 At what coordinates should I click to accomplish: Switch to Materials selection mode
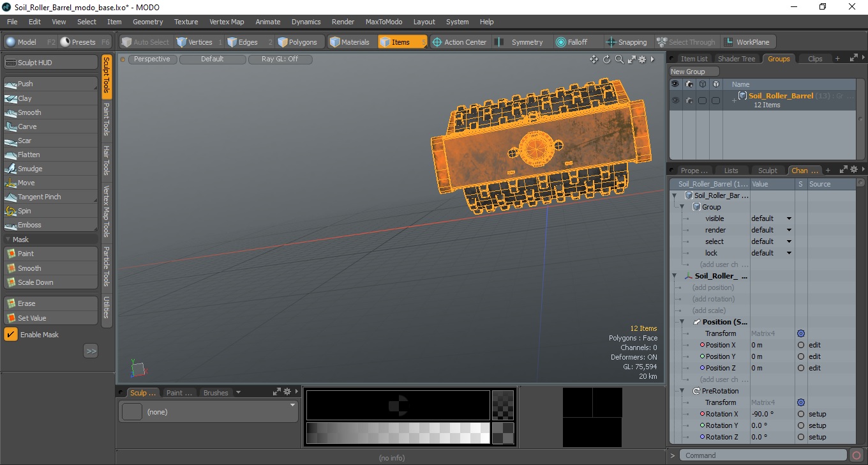[x=352, y=42]
